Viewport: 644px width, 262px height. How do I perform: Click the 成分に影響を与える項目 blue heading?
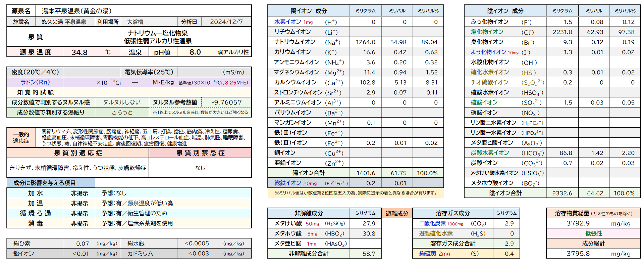pos(44,183)
